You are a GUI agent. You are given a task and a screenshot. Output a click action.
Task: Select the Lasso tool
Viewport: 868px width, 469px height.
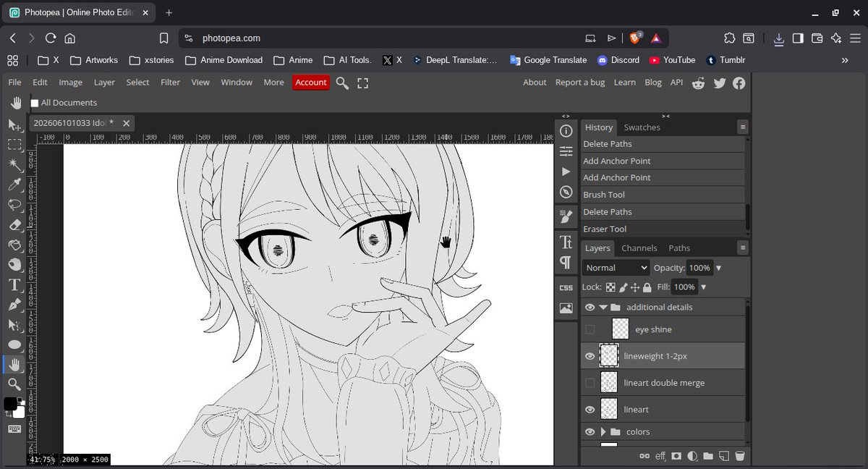(14, 205)
